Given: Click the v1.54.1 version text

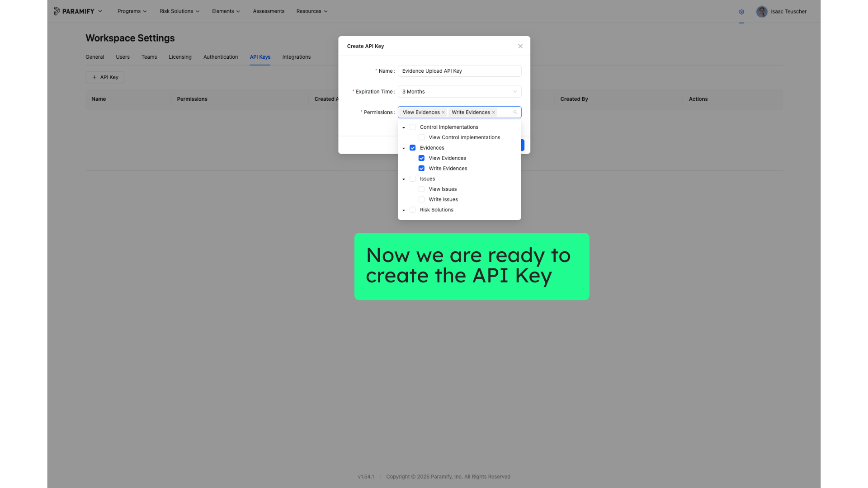Looking at the screenshot, I should point(366,477).
